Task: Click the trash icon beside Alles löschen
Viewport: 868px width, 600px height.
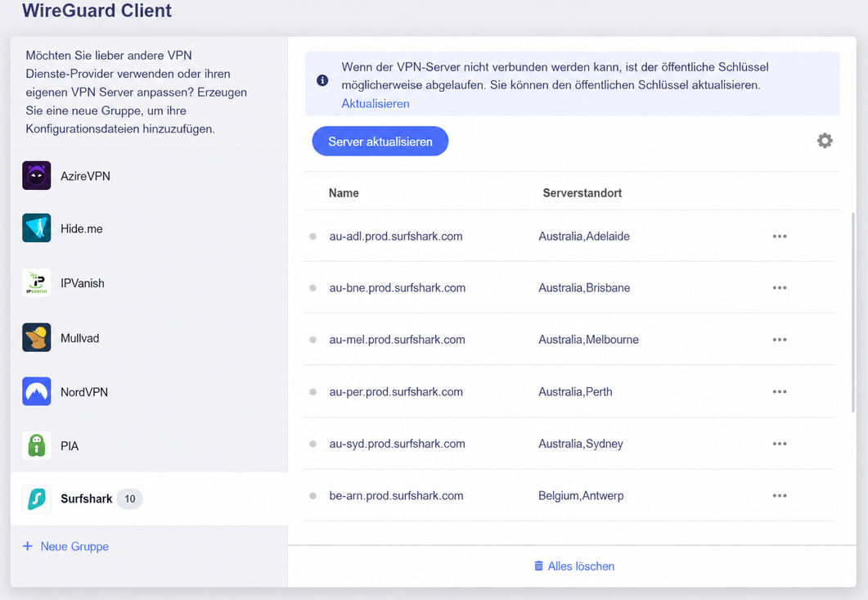Action: pyautogui.click(x=538, y=566)
